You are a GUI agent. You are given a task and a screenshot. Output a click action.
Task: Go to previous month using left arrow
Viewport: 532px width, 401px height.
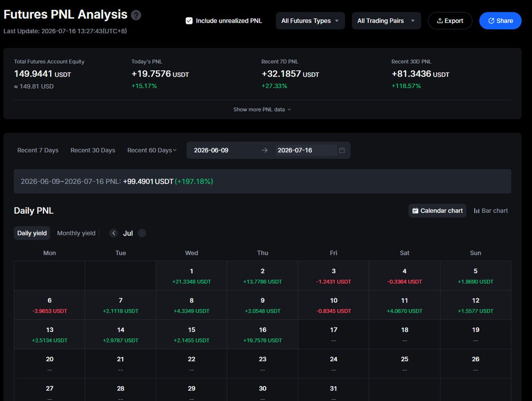coord(114,233)
